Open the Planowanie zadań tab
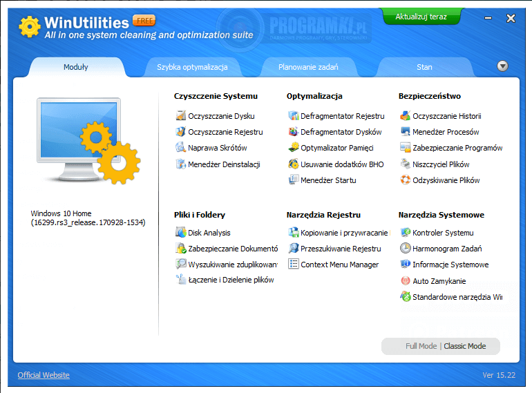The width and height of the screenshot is (532, 393). (x=308, y=67)
